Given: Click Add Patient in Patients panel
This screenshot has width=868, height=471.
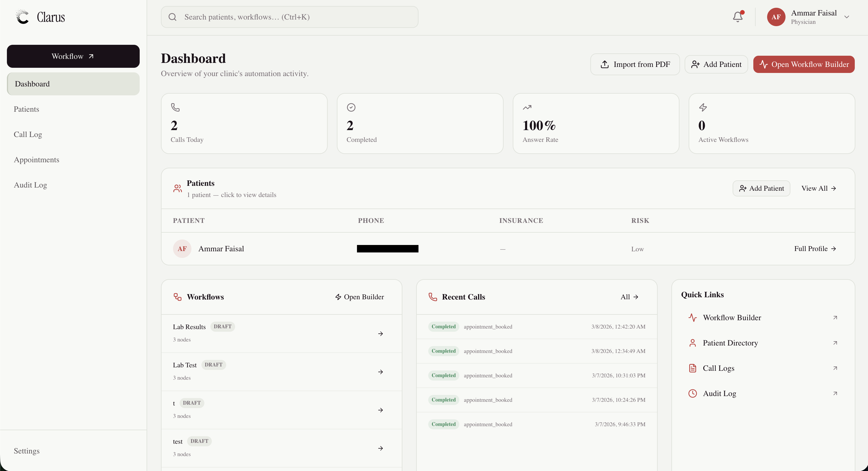Looking at the screenshot, I should pyautogui.click(x=761, y=188).
